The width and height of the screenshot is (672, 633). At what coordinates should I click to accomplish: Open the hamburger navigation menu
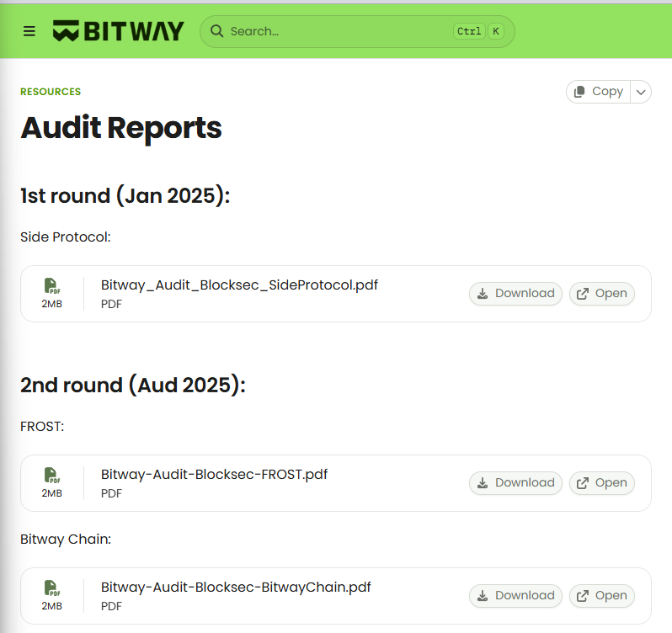(29, 31)
